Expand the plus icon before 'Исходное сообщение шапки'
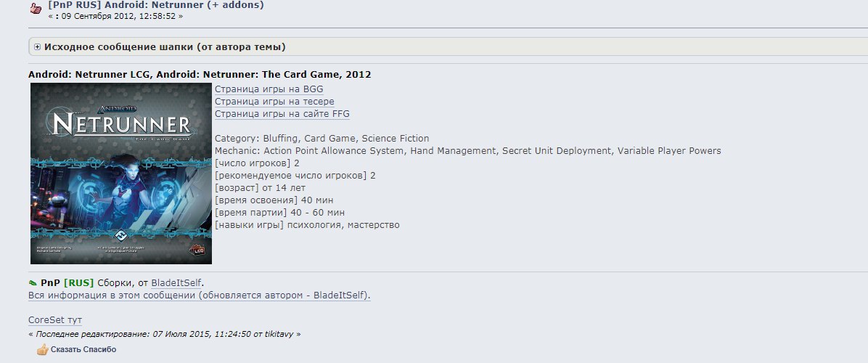This screenshot has height=363, width=868. coord(37,47)
